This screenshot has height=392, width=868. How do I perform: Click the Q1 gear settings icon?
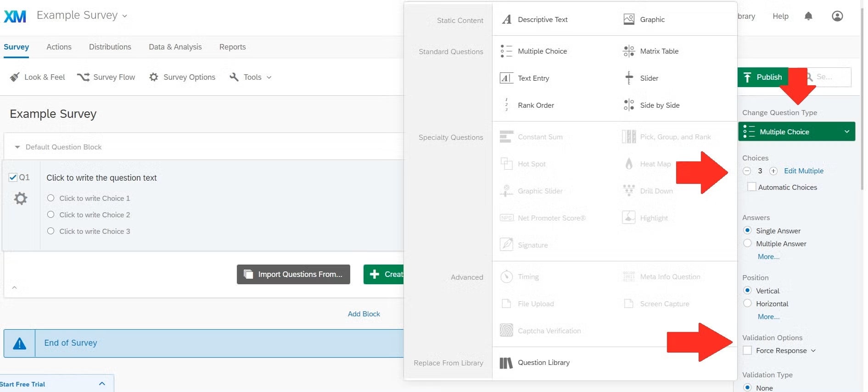click(x=20, y=199)
